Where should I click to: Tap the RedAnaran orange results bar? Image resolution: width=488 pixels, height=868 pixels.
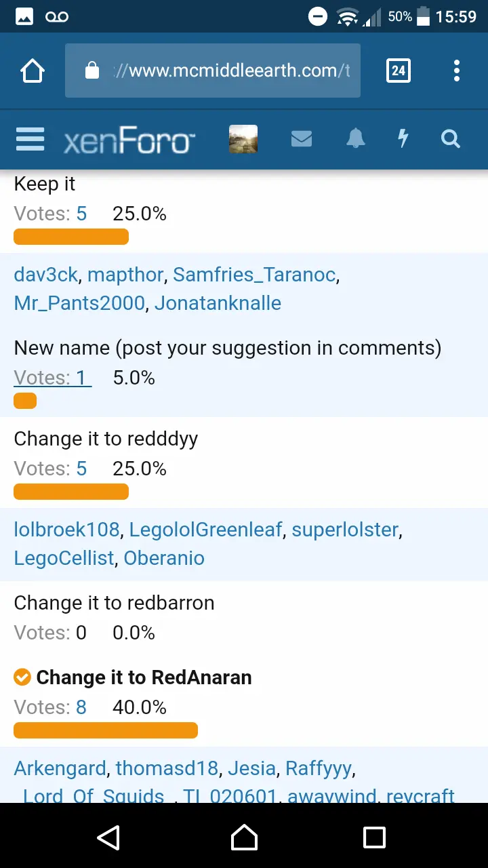pos(106,730)
